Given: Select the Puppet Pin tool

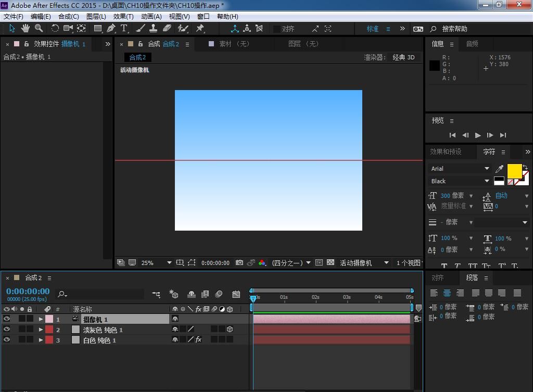Looking at the screenshot, I should click(200, 29).
